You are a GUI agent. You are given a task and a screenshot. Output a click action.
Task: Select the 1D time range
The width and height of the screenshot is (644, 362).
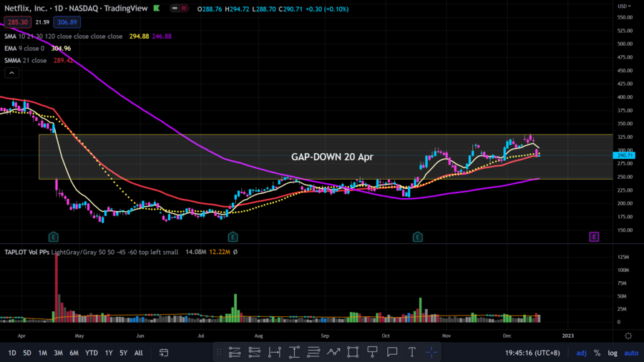(x=12, y=353)
